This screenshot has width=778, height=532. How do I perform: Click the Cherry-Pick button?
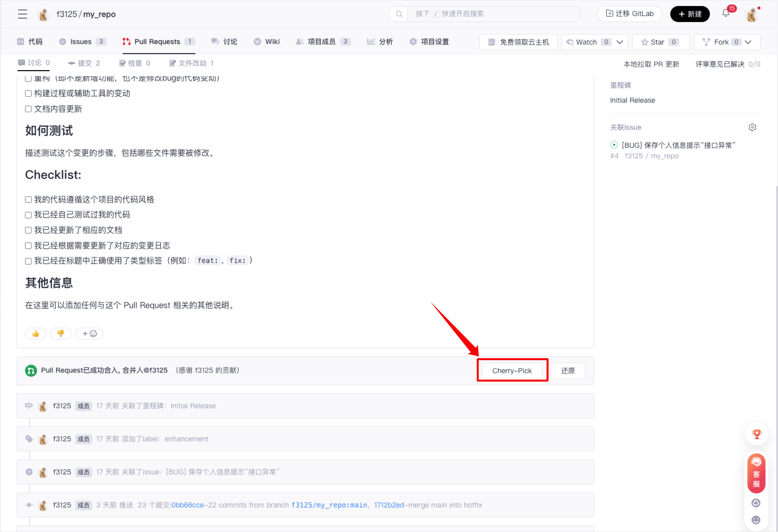(511, 371)
